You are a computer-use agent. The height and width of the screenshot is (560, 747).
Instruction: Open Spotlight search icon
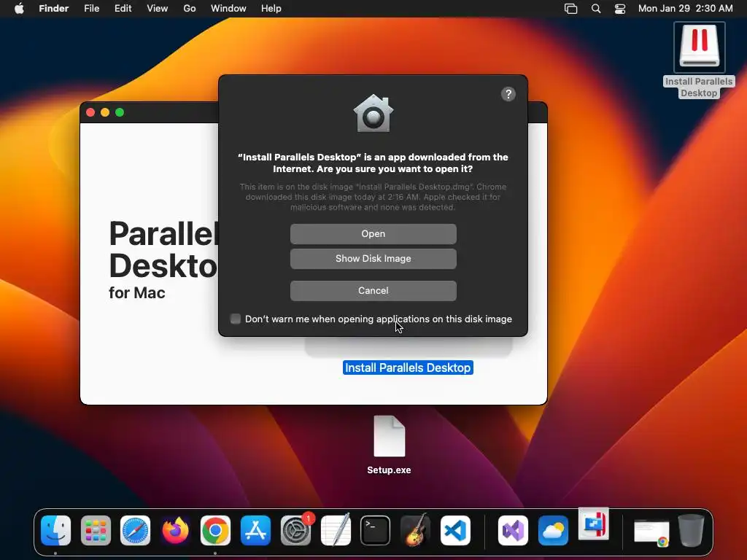pos(596,9)
